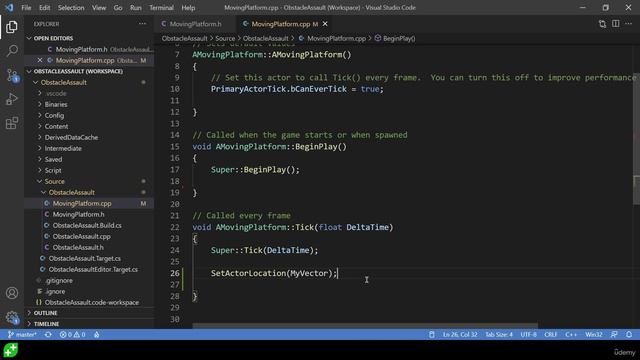
Task: Open the Explorer view in activity bar
Action: 12,27
